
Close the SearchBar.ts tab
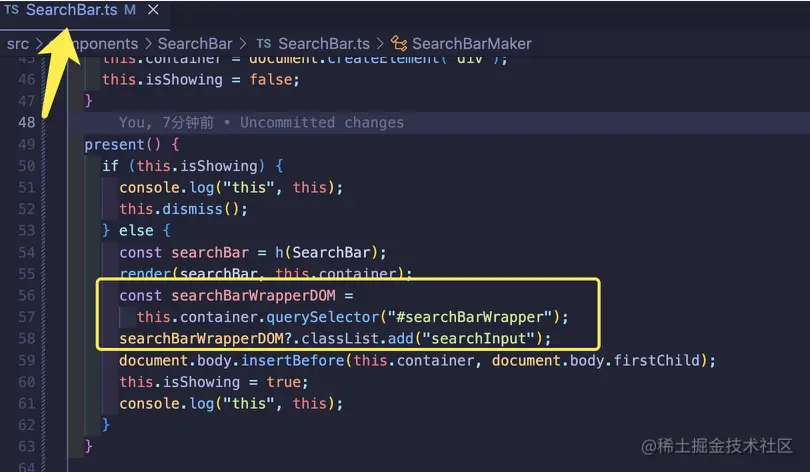click(x=153, y=10)
